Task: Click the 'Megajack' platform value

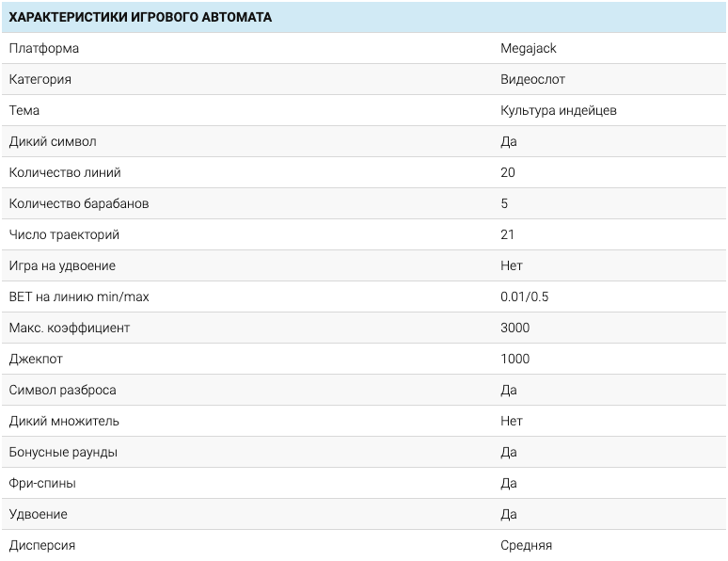Action: click(x=529, y=48)
